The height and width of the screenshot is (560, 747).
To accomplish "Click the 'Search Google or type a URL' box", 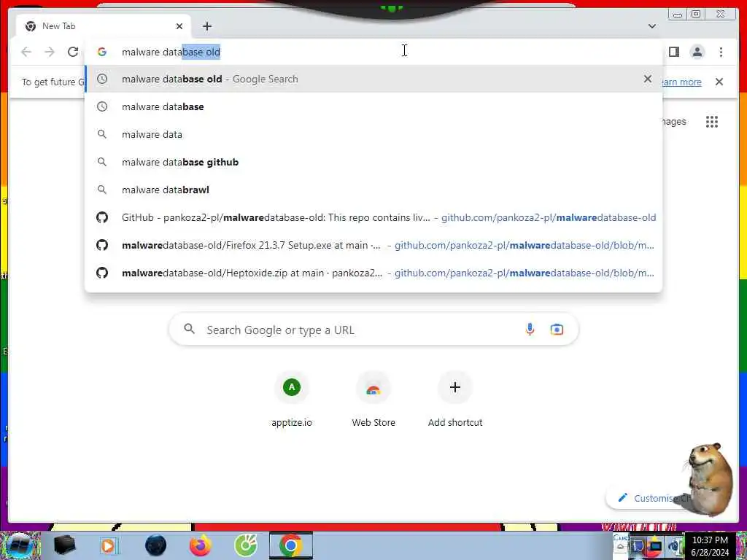I will [373, 330].
